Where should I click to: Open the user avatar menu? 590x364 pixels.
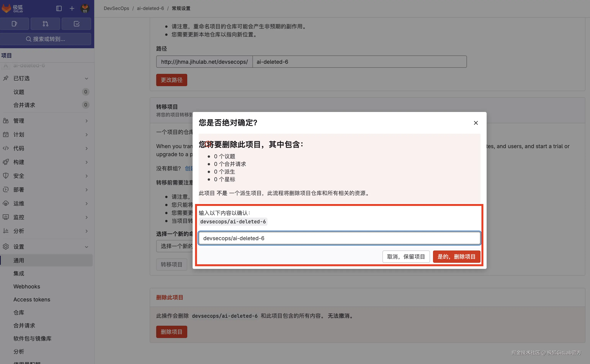pos(85,8)
